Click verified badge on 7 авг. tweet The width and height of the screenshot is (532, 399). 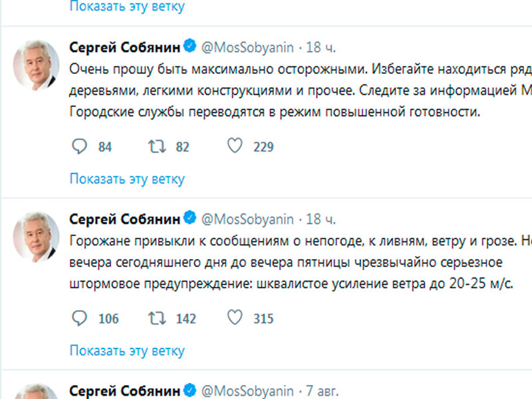pyautogui.click(x=190, y=390)
